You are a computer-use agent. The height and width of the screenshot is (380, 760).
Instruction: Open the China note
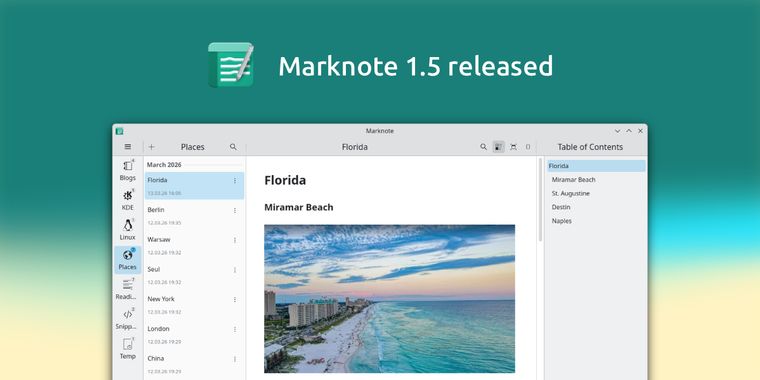pos(194,364)
